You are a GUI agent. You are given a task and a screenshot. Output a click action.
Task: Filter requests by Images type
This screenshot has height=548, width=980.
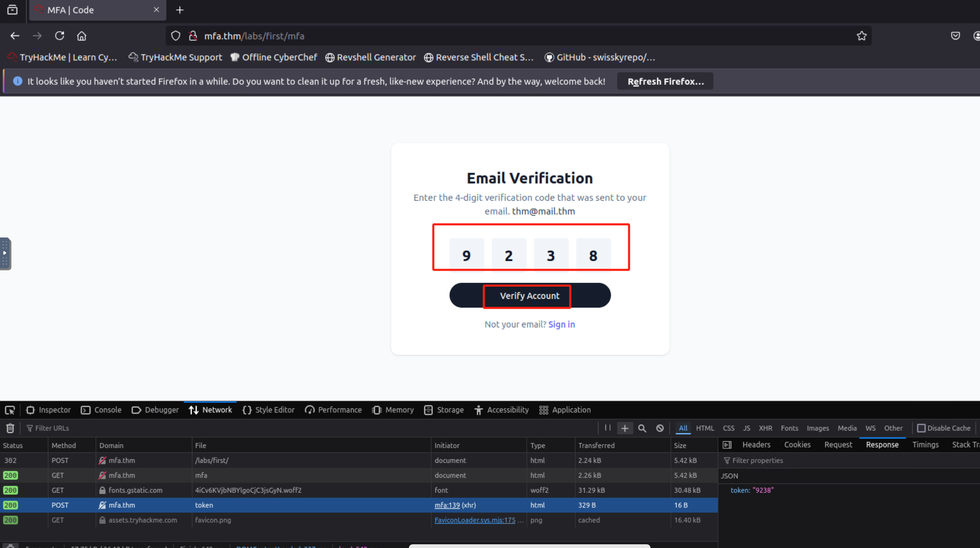[x=817, y=428]
